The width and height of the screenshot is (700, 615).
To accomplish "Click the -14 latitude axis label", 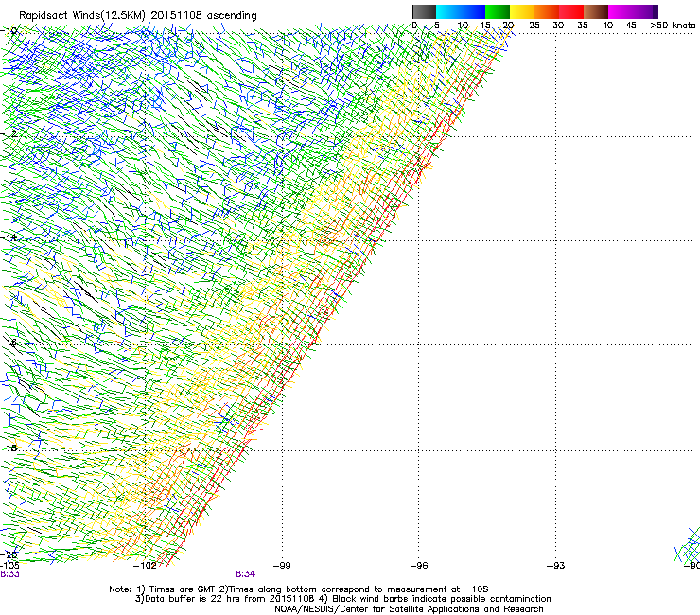I will [x=9, y=237].
